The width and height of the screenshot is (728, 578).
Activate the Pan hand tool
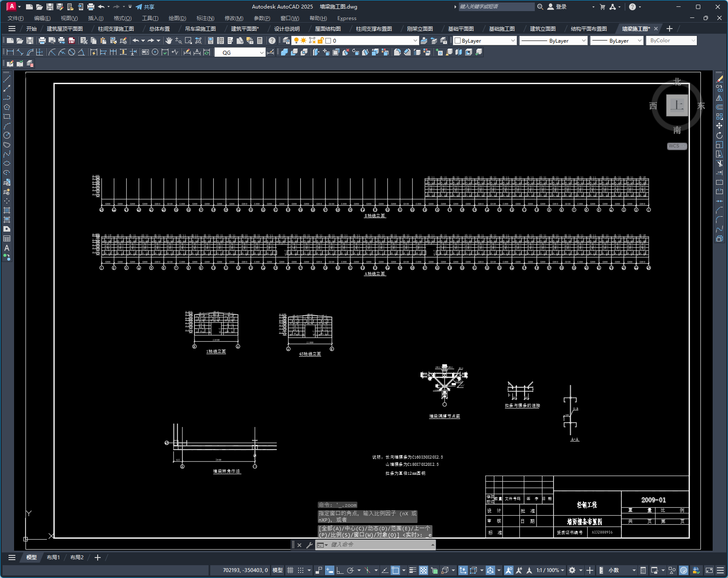(169, 41)
